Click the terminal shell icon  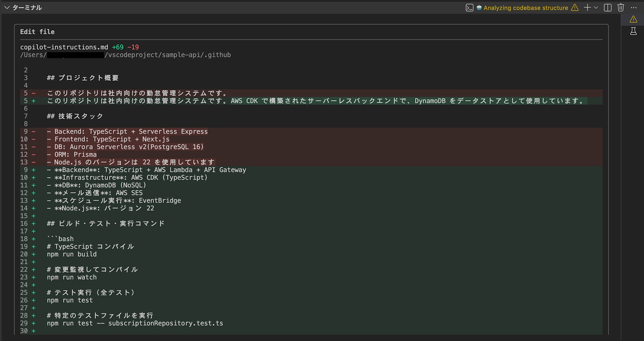[469, 8]
